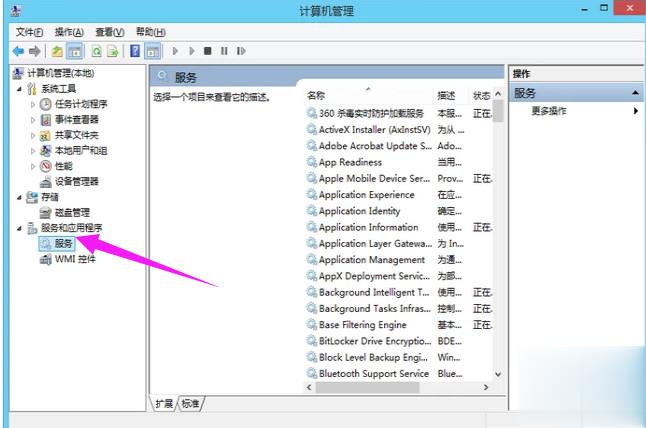The image size is (646, 428).
Task: Click the Export list toolbar icon
Action: tap(115, 51)
